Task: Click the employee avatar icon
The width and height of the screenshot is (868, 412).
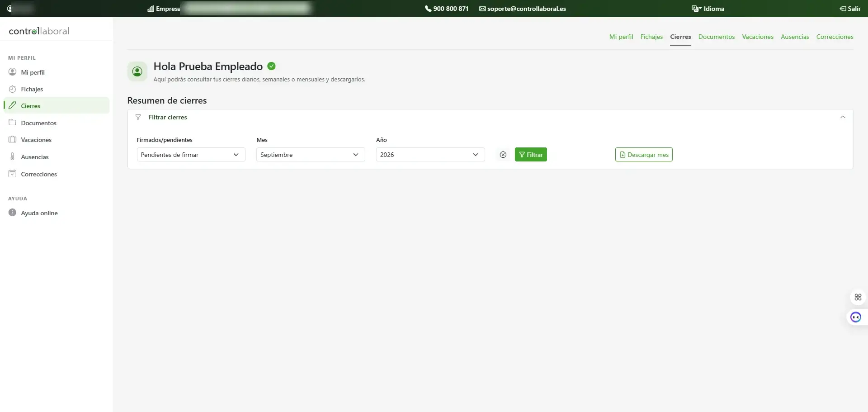Action: coord(137,71)
